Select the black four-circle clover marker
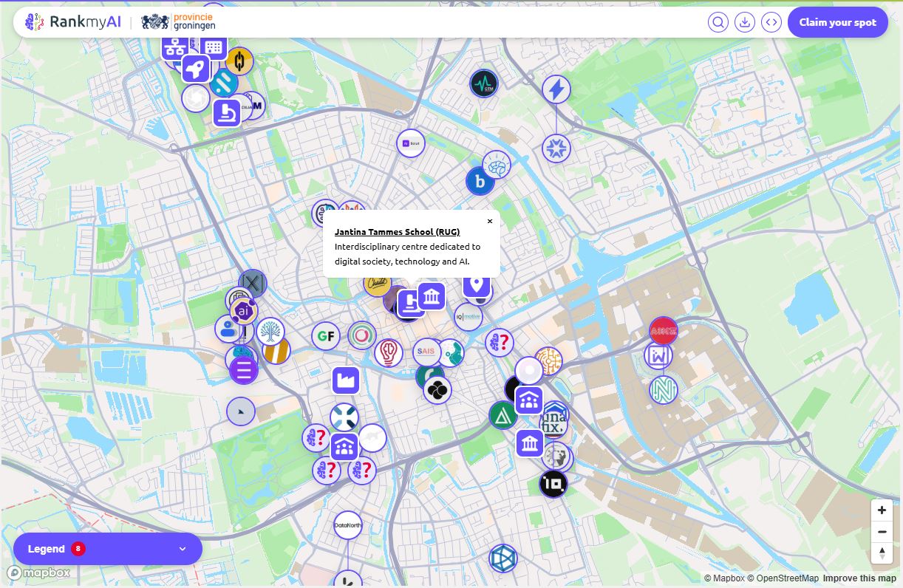 437,389
